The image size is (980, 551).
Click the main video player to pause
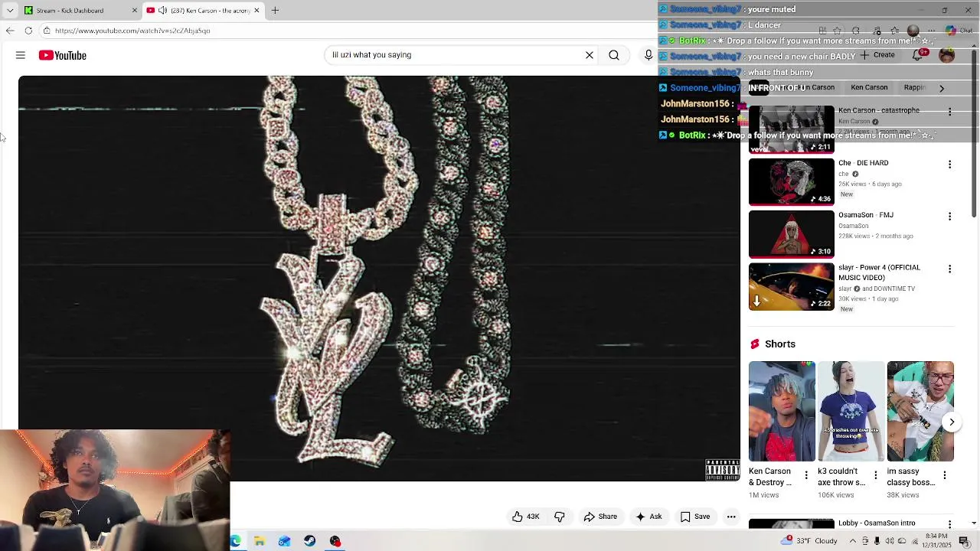379,279
